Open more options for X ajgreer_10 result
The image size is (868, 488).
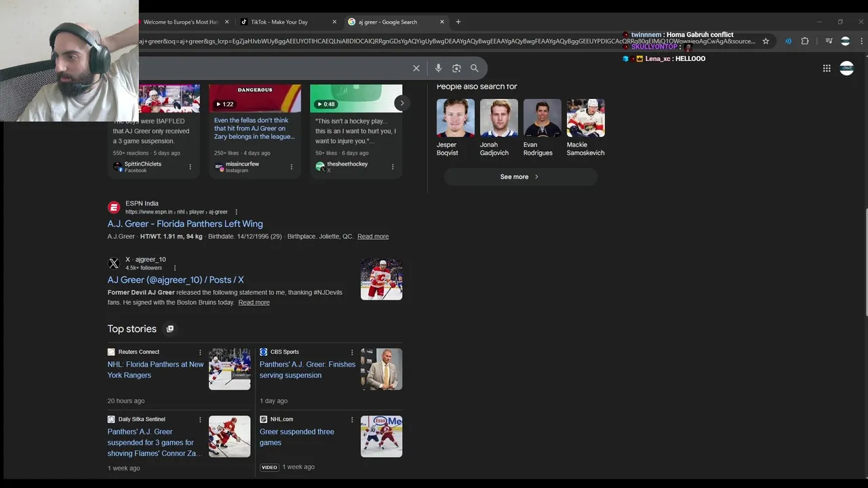pyautogui.click(x=174, y=268)
